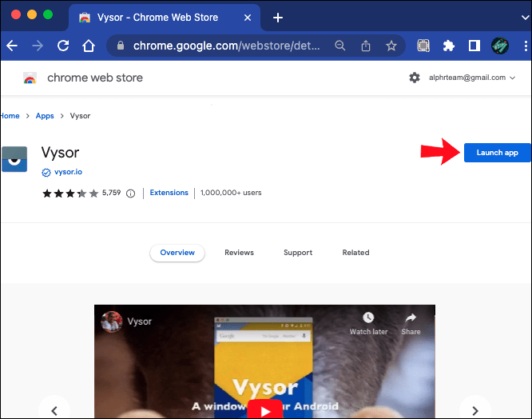Play the Vysor YouTube video
The height and width of the screenshot is (419, 532).
pos(264,410)
